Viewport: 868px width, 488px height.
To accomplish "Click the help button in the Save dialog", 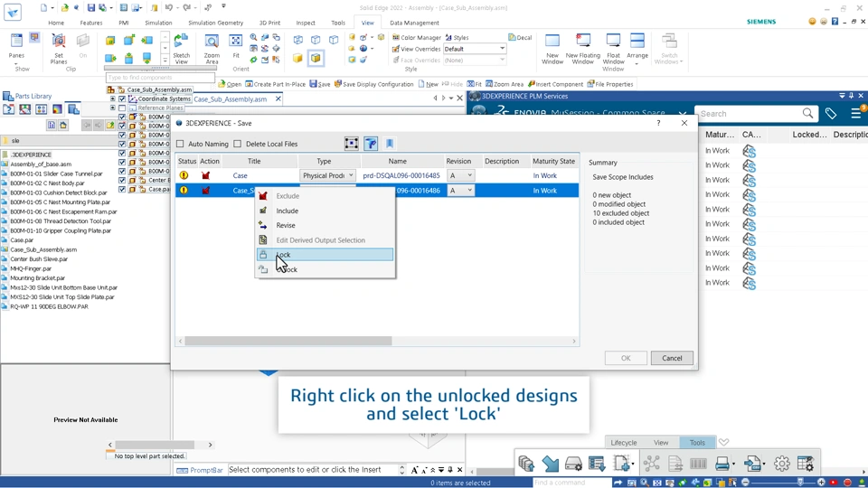I will 658,123.
